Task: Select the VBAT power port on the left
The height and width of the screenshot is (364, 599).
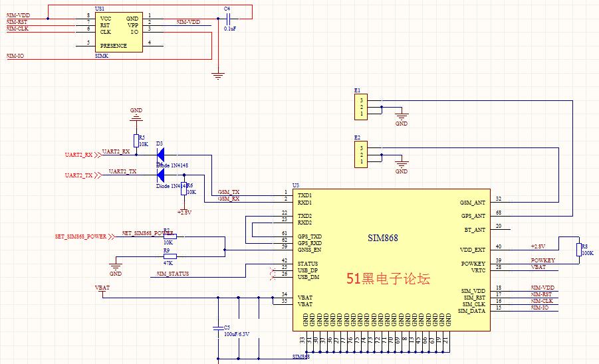Action: (x=102, y=290)
